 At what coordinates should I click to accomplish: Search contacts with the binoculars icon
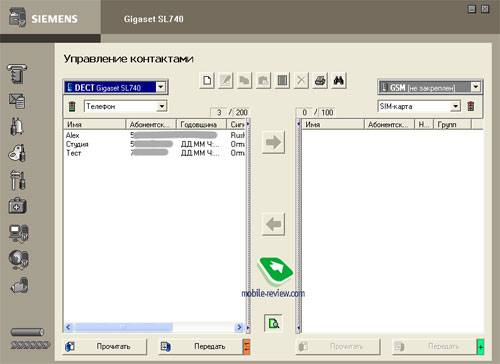(x=339, y=81)
